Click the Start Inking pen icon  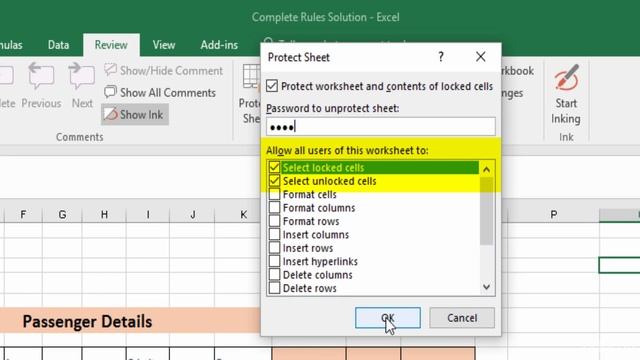pyautogui.click(x=566, y=77)
